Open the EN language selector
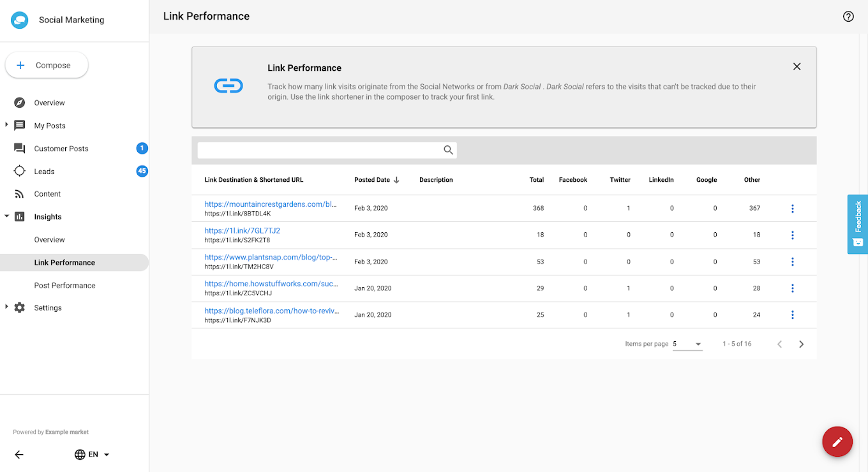Viewport: 868px width, 472px height. pyautogui.click(x=93, y=455)
